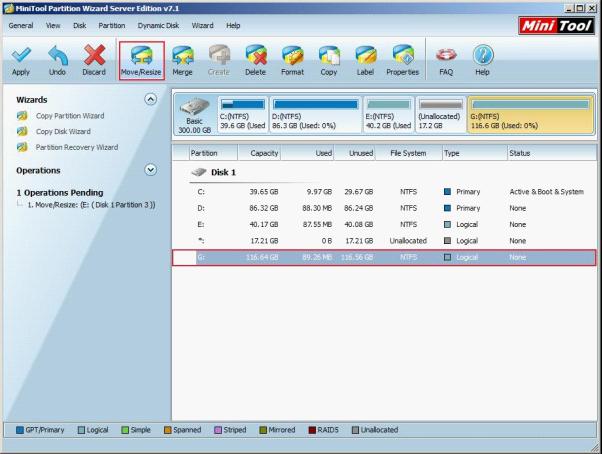This screenshot has width=602, height=454.
Task: Select G:(NTFS) block in disk map
Action: tap(530, 115)
